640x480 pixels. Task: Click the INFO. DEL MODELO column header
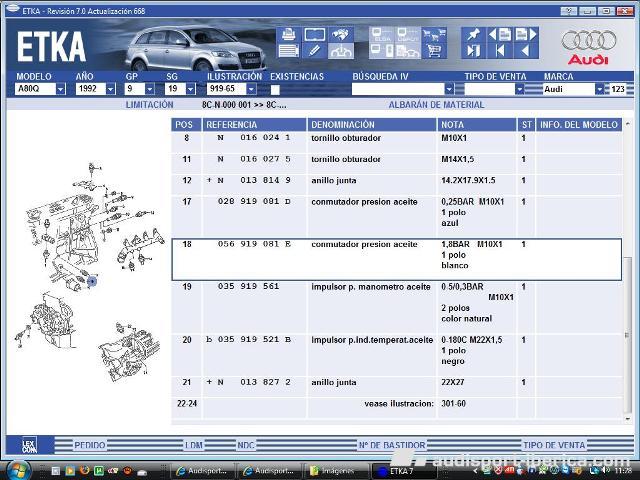[579, 124]
